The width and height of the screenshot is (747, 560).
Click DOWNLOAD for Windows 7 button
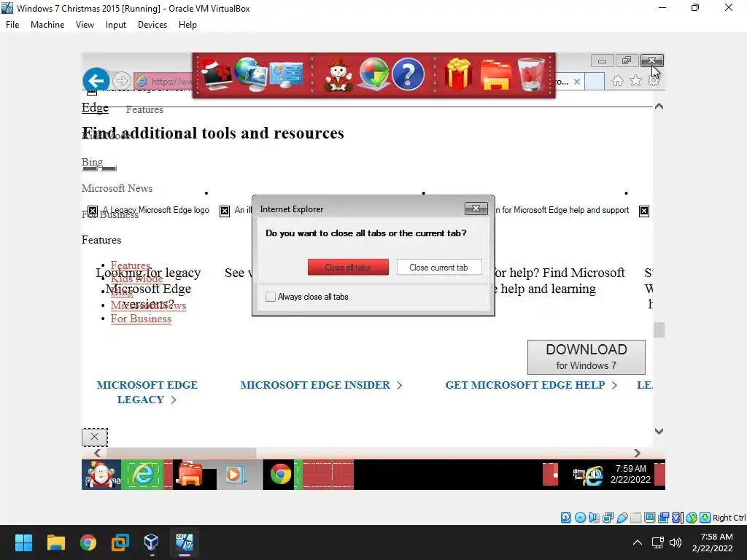(586, 357)
